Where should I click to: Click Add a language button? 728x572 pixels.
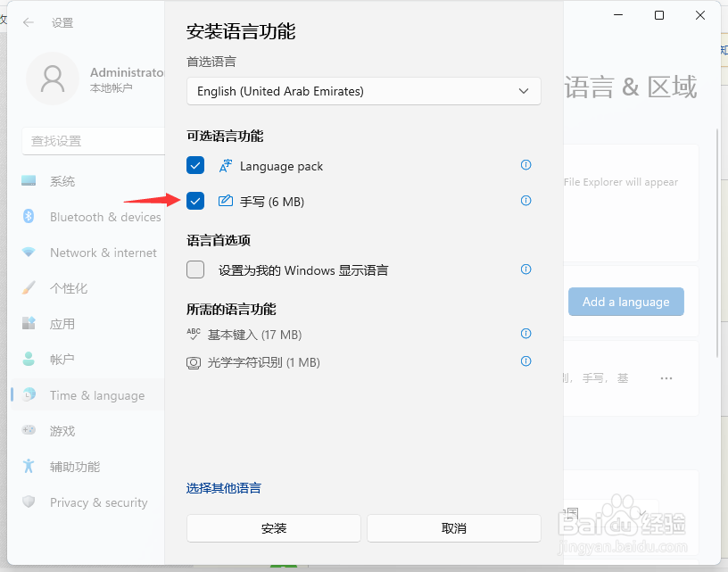(x=626, y=302)
